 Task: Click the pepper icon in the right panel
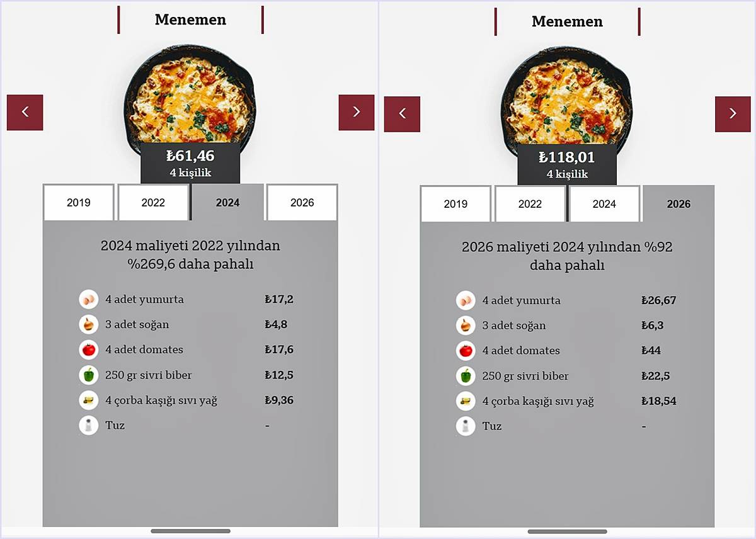(466, 376)
